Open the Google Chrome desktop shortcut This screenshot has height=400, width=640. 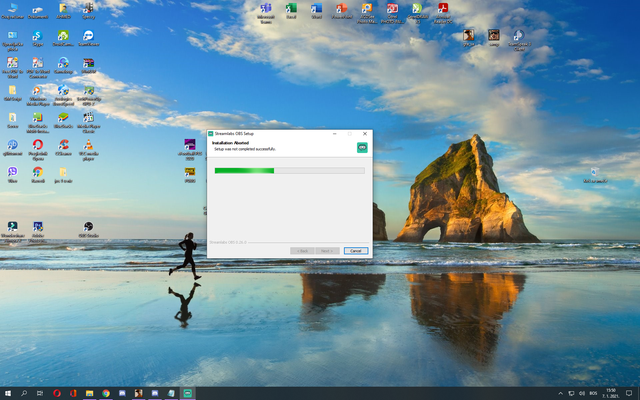tap(38, 174)
